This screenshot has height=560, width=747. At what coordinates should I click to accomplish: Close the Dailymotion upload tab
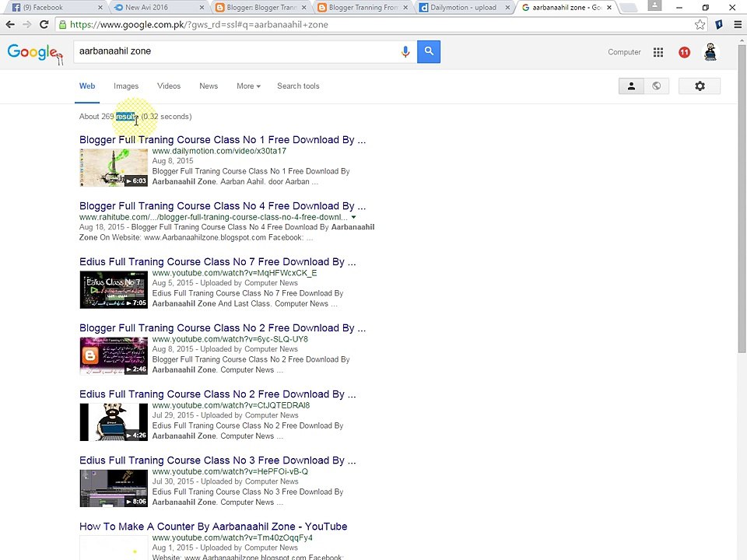[x=507, y=8]
